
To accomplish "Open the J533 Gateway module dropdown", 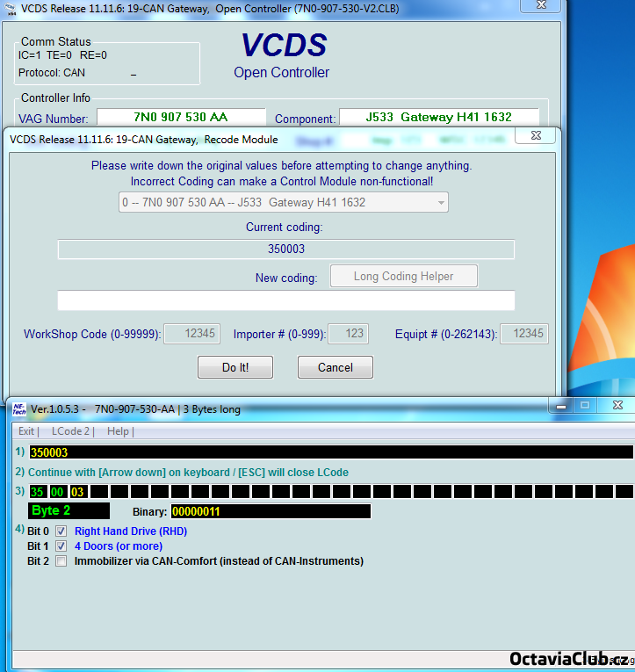I will click(283, 203).
